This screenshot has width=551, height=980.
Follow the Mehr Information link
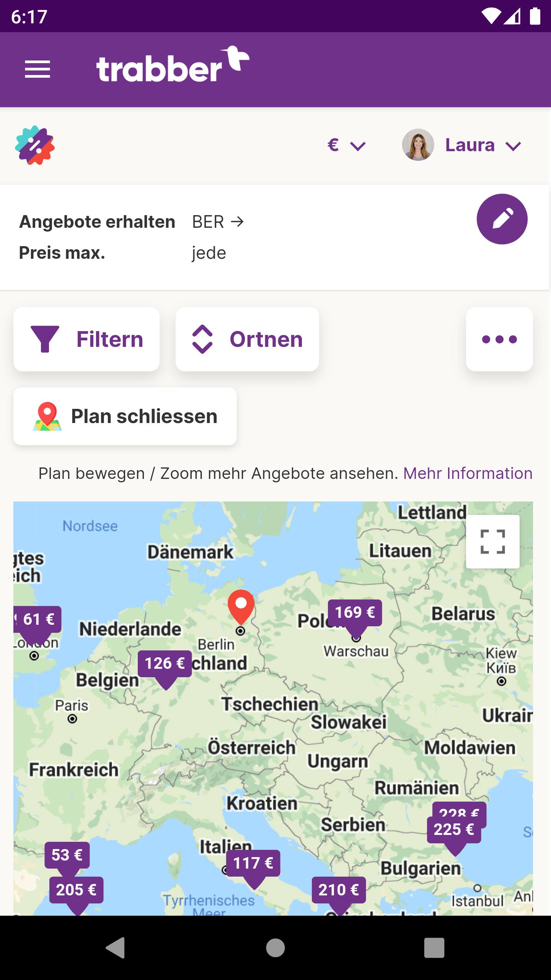tap(468, 474)
